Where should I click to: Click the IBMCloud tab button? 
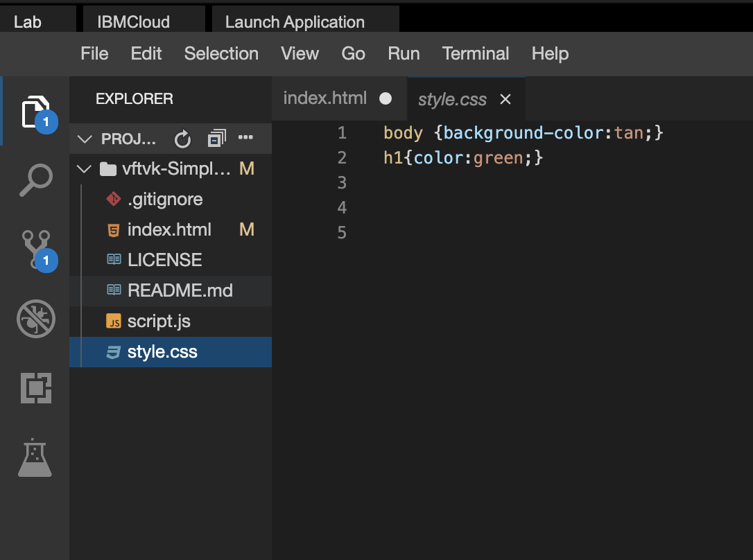tap(134, 22)
